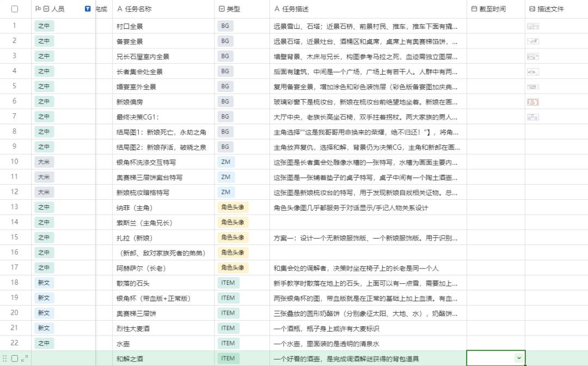
Task: Open the attachment thumbnail for 村口全景
Action: pos(533,26)
